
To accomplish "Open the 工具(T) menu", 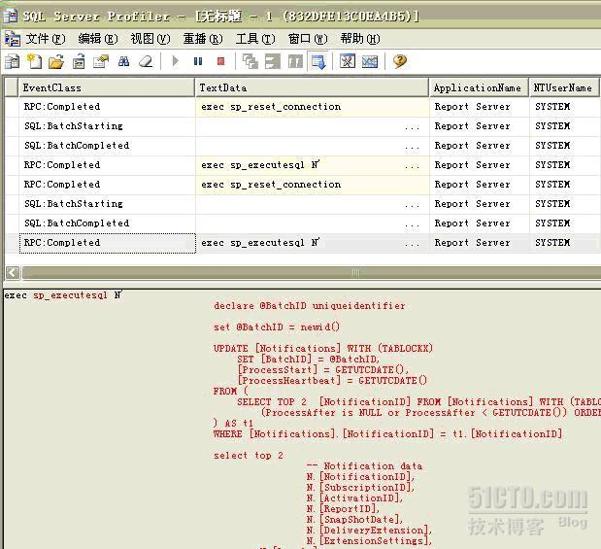I will (255, 39).
